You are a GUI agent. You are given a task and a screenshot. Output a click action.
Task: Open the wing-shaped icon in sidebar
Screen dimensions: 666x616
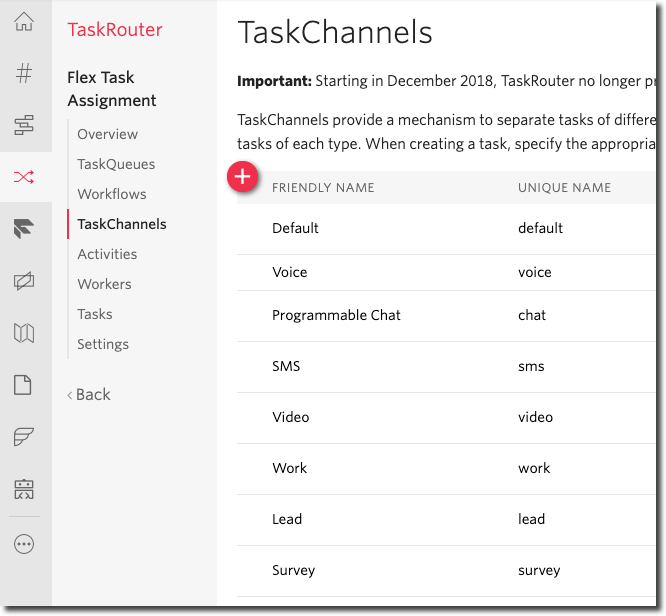click(x=24, y=437)
